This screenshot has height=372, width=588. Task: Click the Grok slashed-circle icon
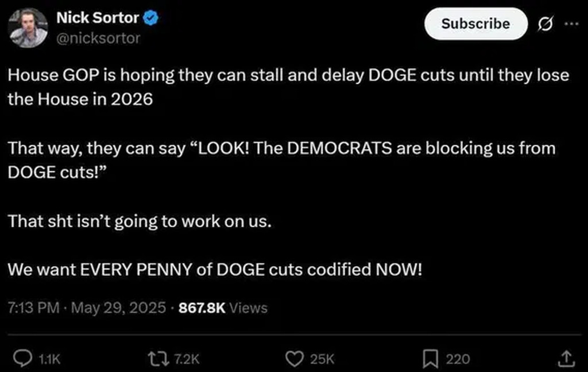(545, 25)
